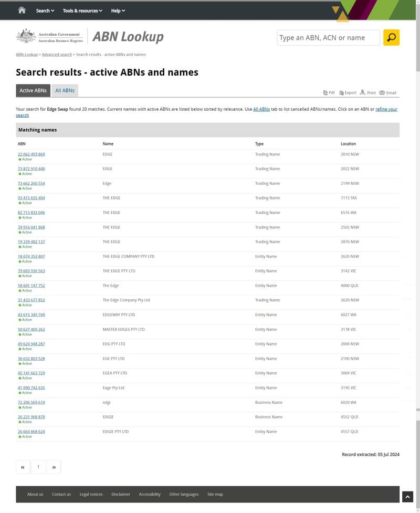Select the location 4000 QLD
Screen dimensions: 420x513
349,286
